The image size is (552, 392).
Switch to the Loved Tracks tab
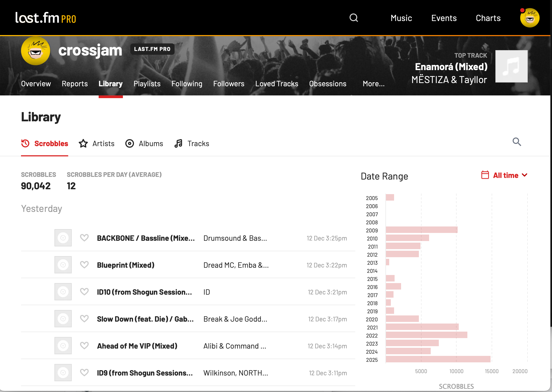click(x=277, y=84)
